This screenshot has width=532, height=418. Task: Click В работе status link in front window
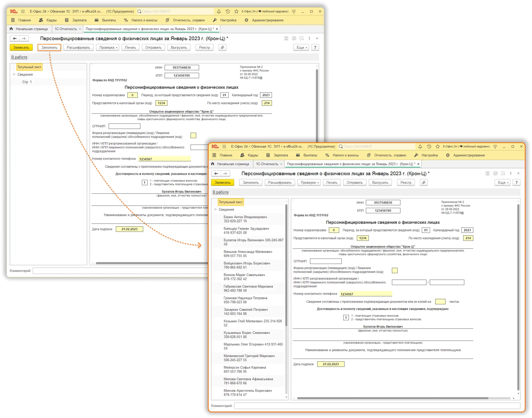point(221,192)
